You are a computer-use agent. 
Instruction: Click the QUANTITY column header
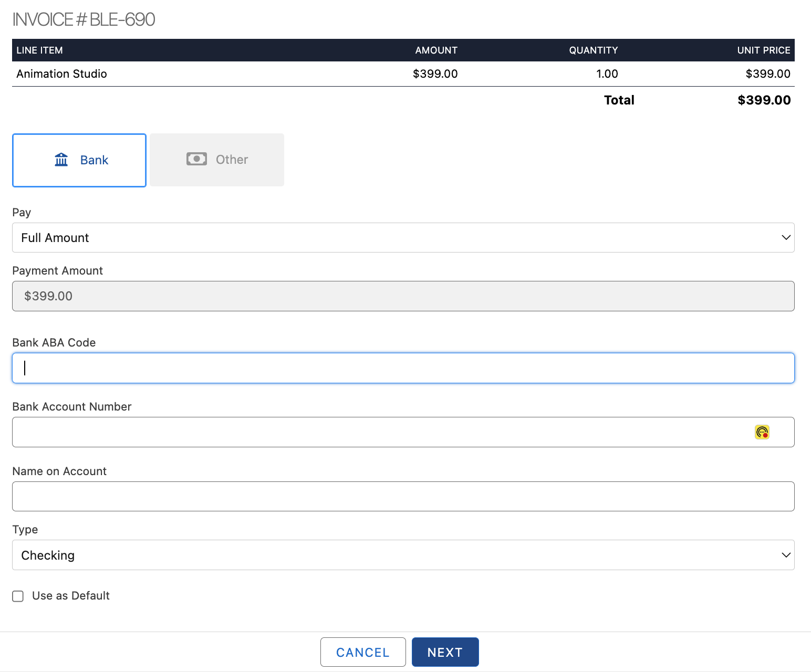593,50
